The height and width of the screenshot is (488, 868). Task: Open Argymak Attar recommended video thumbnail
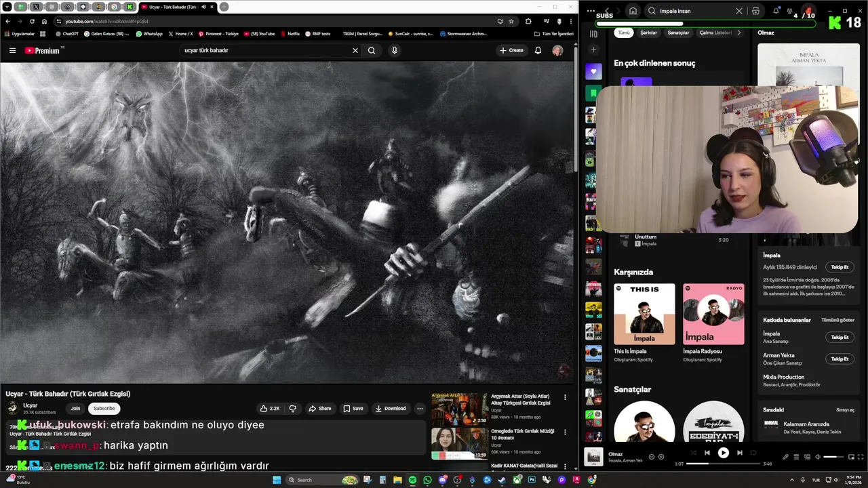tap(459, 409)
